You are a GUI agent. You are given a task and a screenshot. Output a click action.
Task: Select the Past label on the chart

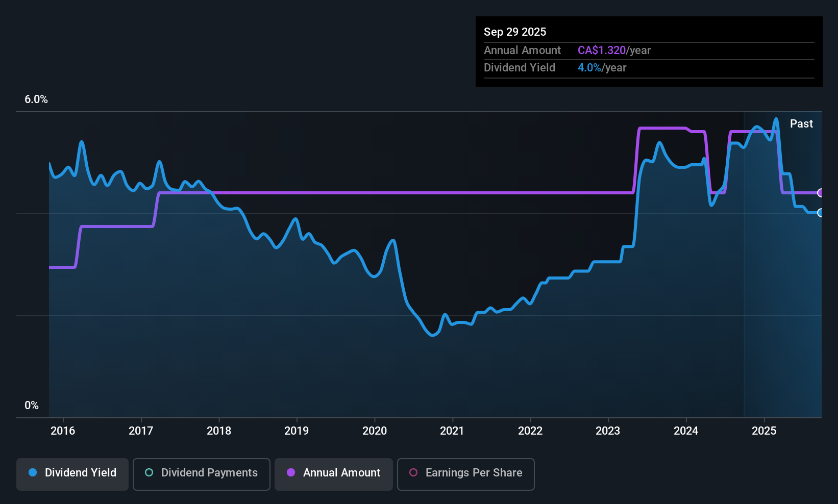click(801, 123)
